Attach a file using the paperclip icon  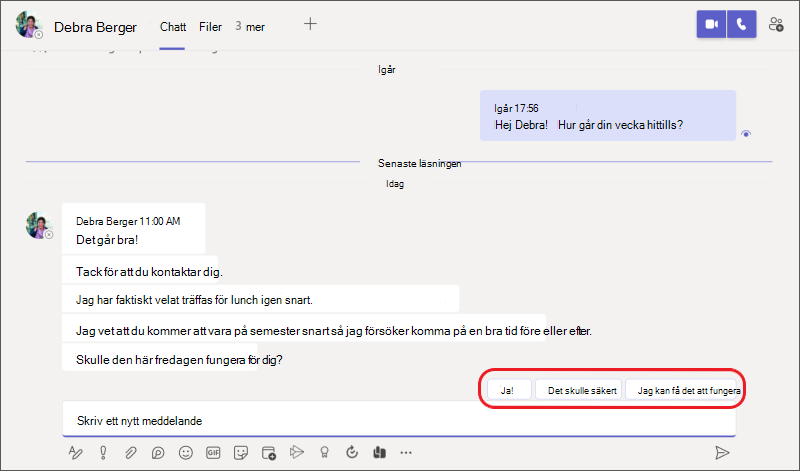tap(130, 453)
